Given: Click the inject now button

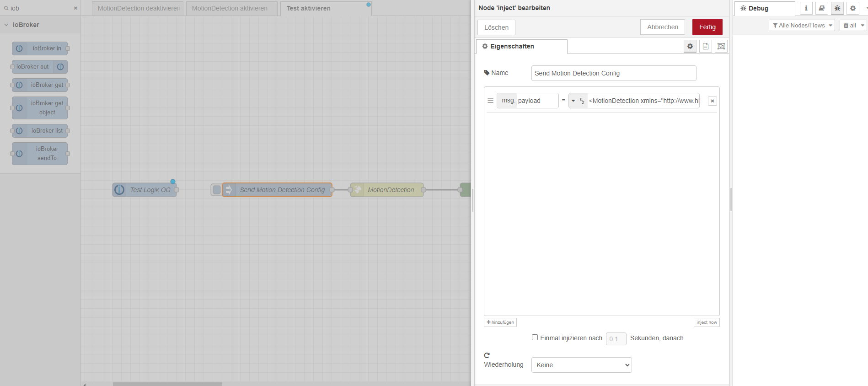Looking at the screenshot, I should [707, 322].
